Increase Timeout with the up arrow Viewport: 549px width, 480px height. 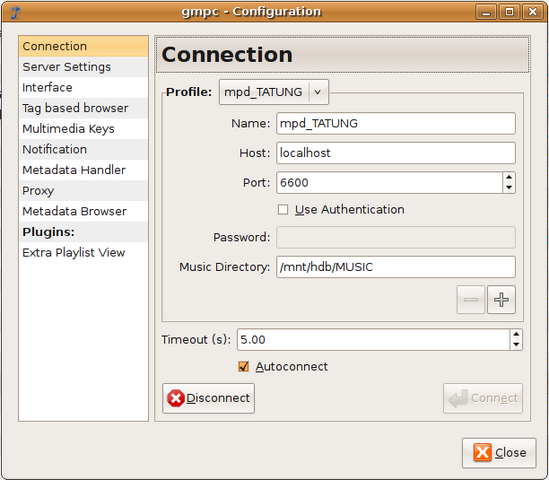(516, 334)
